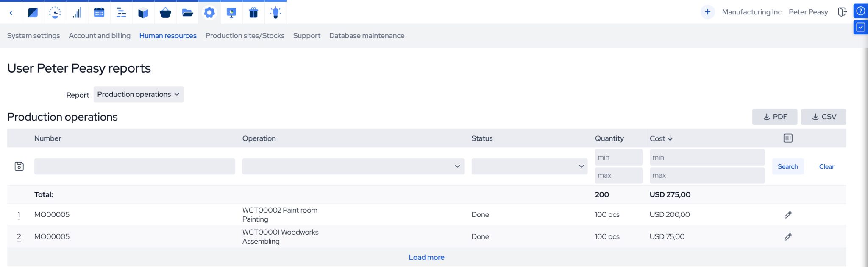Click the lightbulb icon in toolbar

(275, 13)
